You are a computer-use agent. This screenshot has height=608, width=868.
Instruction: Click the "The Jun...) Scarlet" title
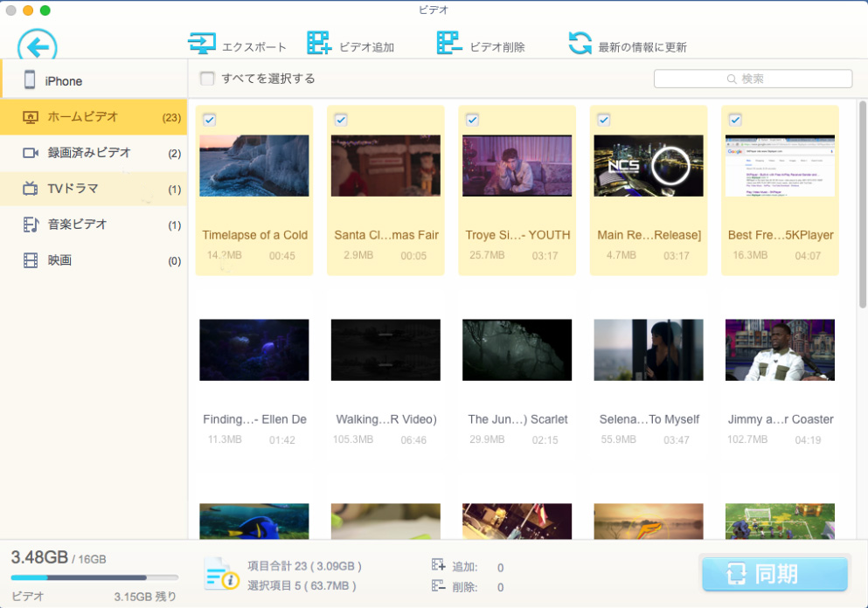[x=517, y=419]
